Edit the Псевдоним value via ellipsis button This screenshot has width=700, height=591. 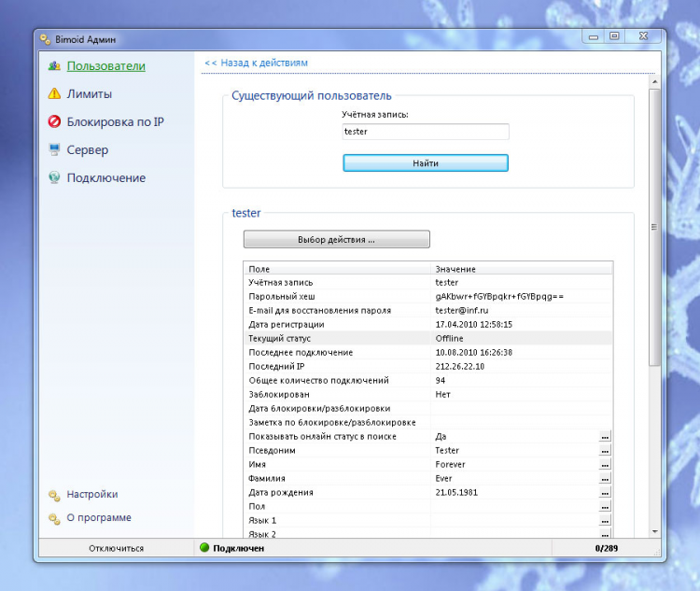pos(605,451)
